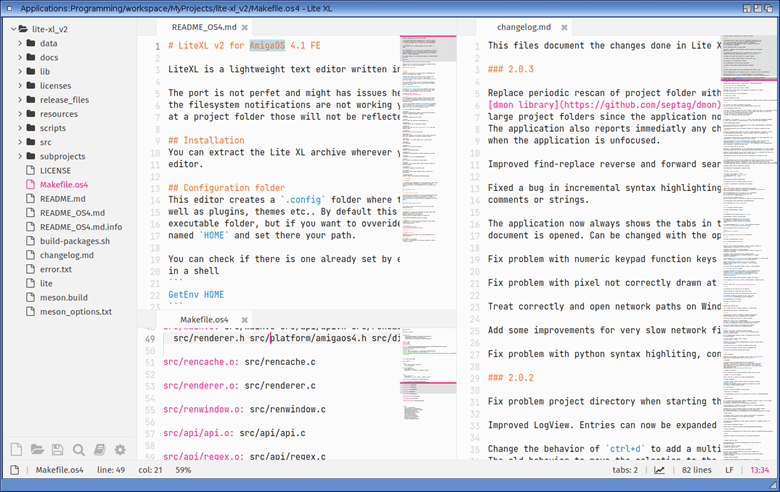Click the Save floppy disk icon
The image size is (780, 492).
pos(58,450)
